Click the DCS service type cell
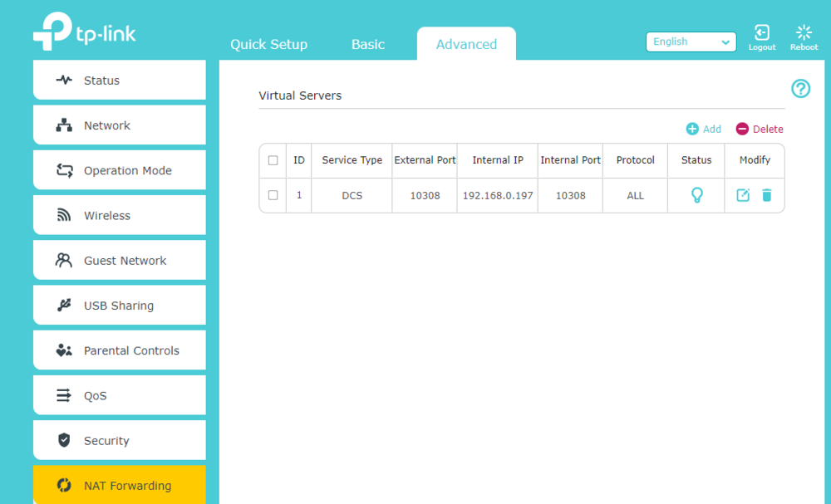Image resolution: width=831 pixels, height=504 pixels. [x=352, y=195]
